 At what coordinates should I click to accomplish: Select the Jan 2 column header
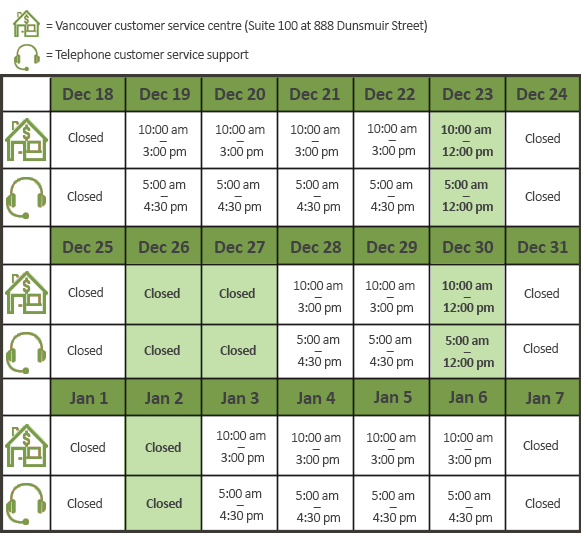coord(163,398)
